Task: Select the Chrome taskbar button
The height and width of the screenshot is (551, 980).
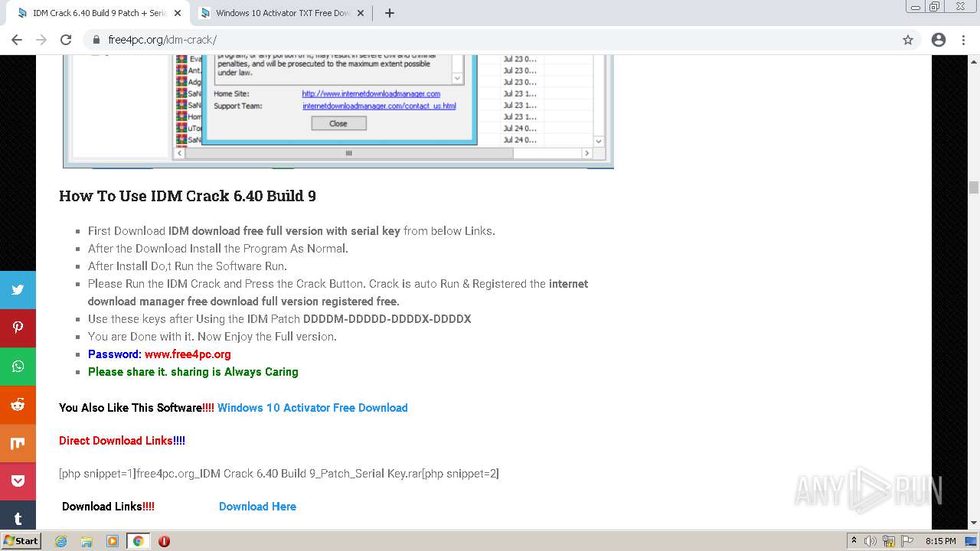Action: pos(138,541)
